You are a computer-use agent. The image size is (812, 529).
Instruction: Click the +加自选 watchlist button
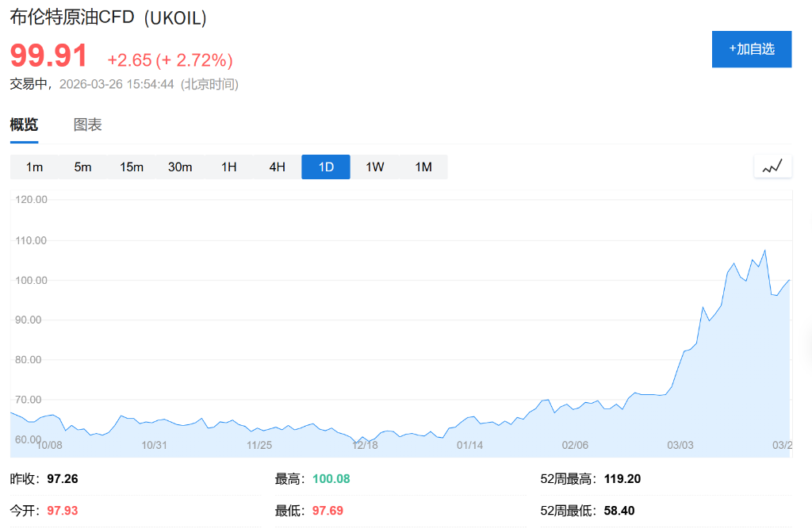point(751,48)
